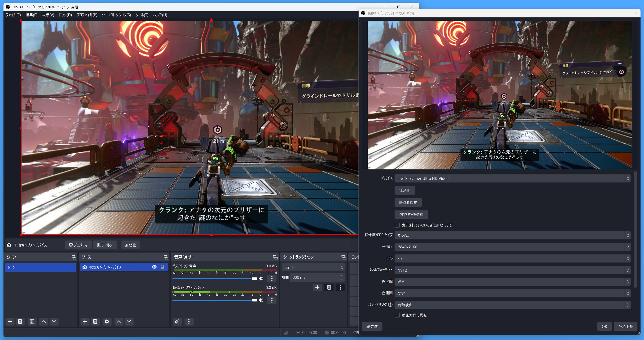Image resolution: width=644 pixels, height=340 pixels.
Task: Open the 映像フォーマット NV12 dropdown
Action: (513, 270)
